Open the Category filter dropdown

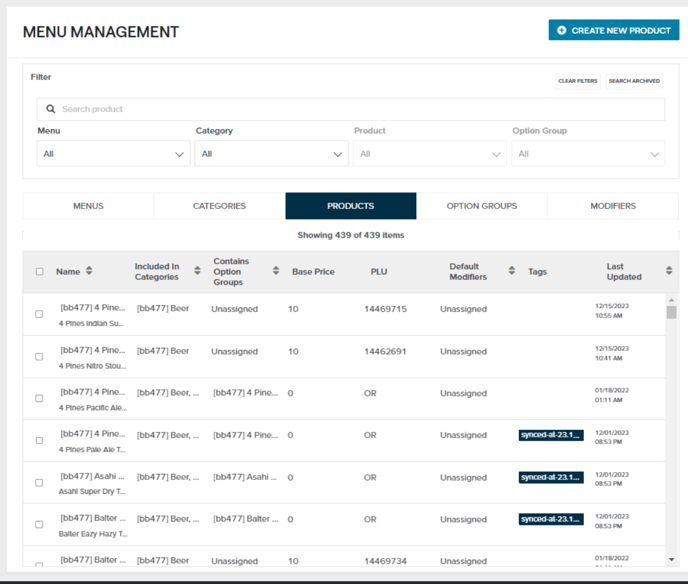[x=272, y=154]
